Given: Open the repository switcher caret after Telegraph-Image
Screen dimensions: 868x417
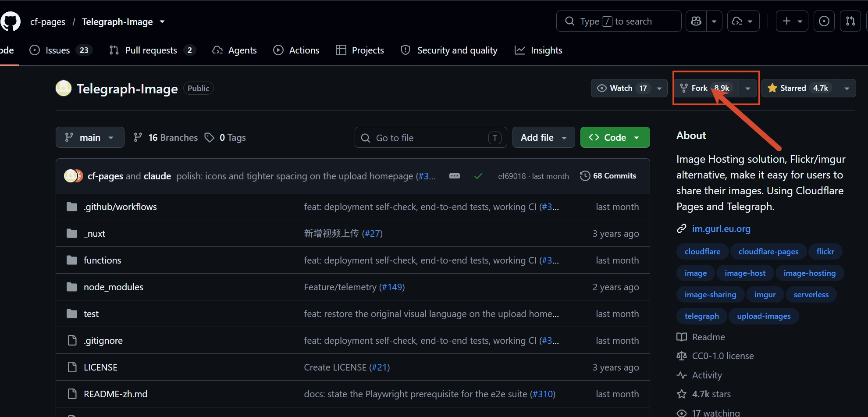Looking at the screenshot, I should 162,21.
